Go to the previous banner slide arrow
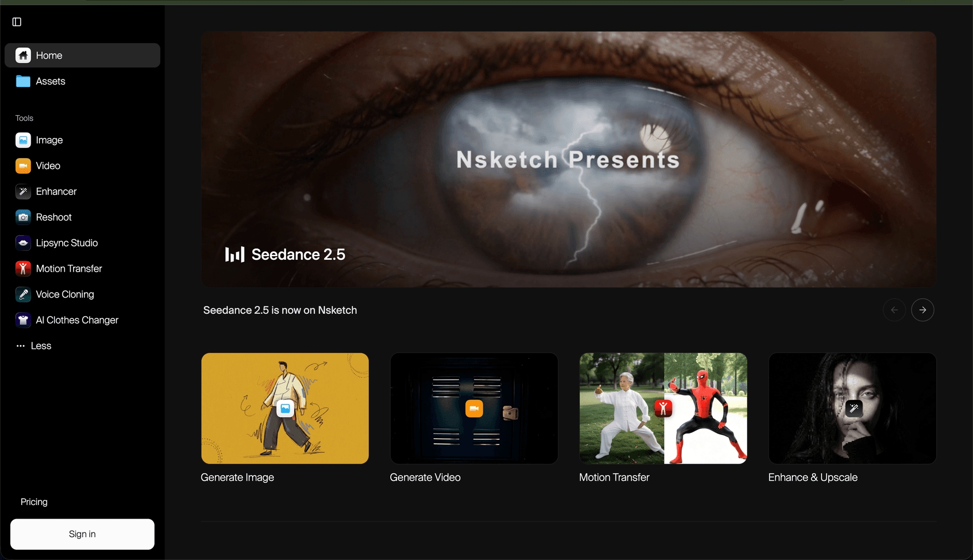973x560 pixels. [894, 310]
